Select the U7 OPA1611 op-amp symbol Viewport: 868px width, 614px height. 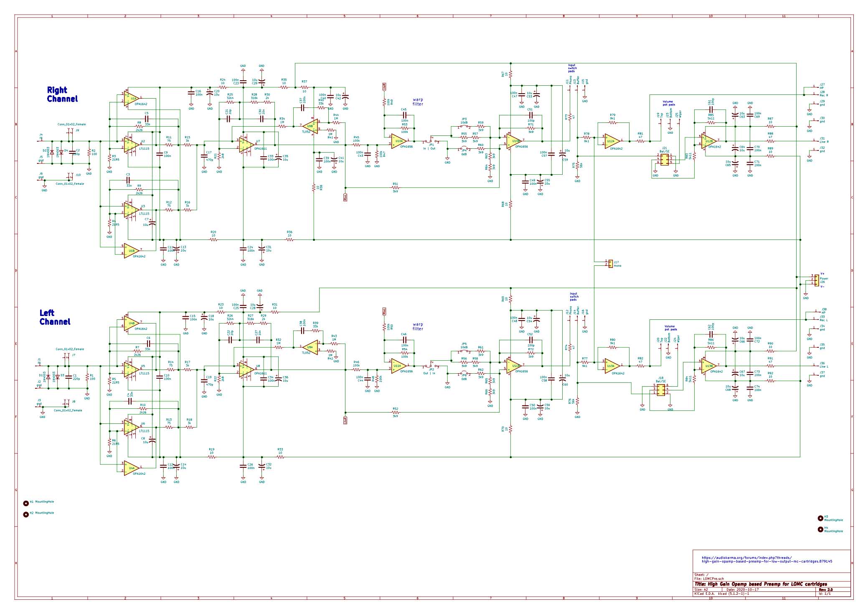247,144
